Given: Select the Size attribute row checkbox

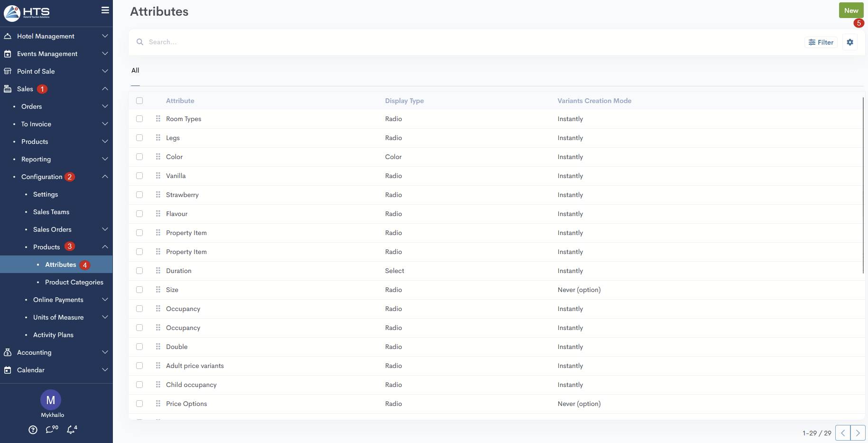Looking at the screenshot, I should (139, 290).
